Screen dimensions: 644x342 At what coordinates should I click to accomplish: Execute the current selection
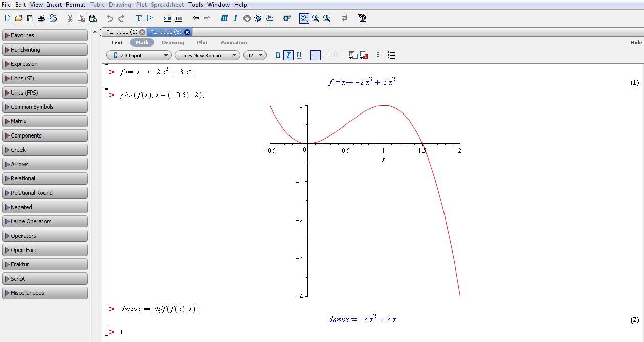(235, 18)
